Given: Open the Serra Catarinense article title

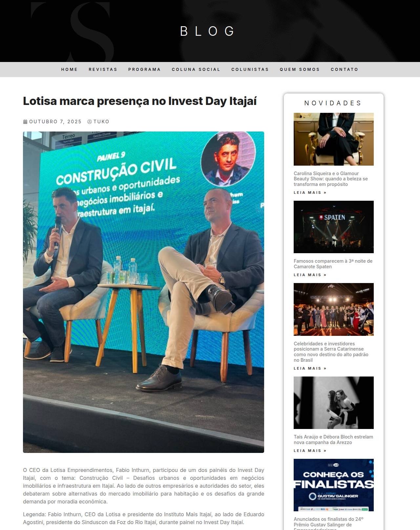Looking at the screenshot, I should pyautogui.click(x=331, y=352).
